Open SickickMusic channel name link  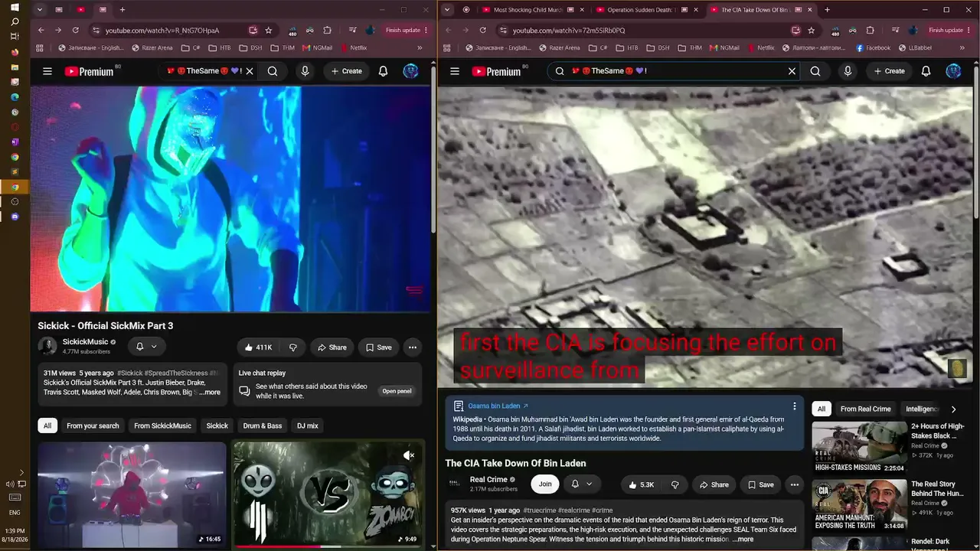click(85, 342)
